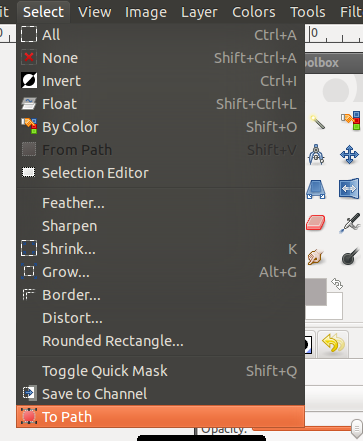Click the To Path red icon
The image size is (363, 441).
[x=29, y=416]
